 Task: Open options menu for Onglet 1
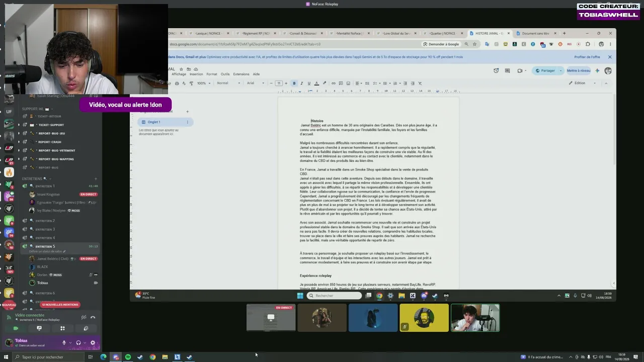[x=188, y=122]
